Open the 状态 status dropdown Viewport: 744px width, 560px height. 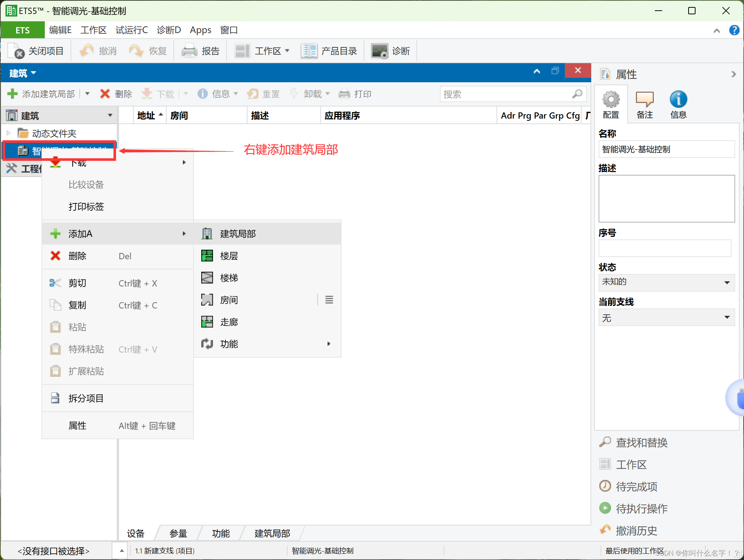pyautogui.click(x=726, y=282)
